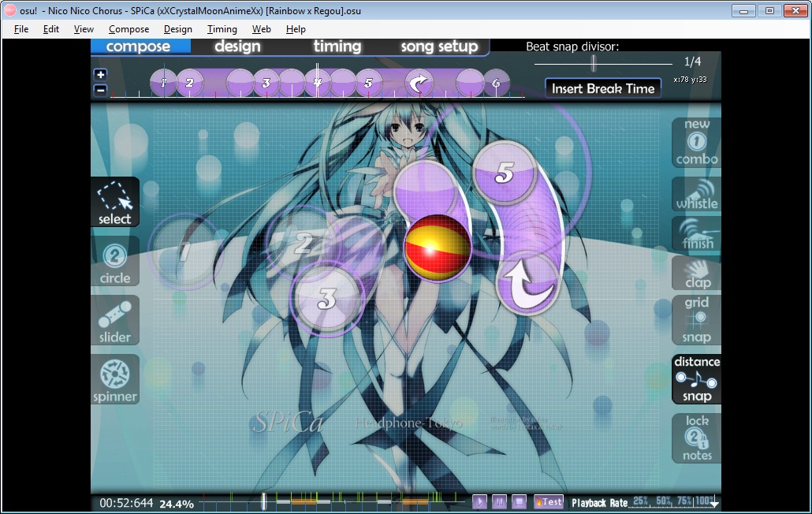Select the spinner tool
The image size is (812, 514).
pos(115,380)
